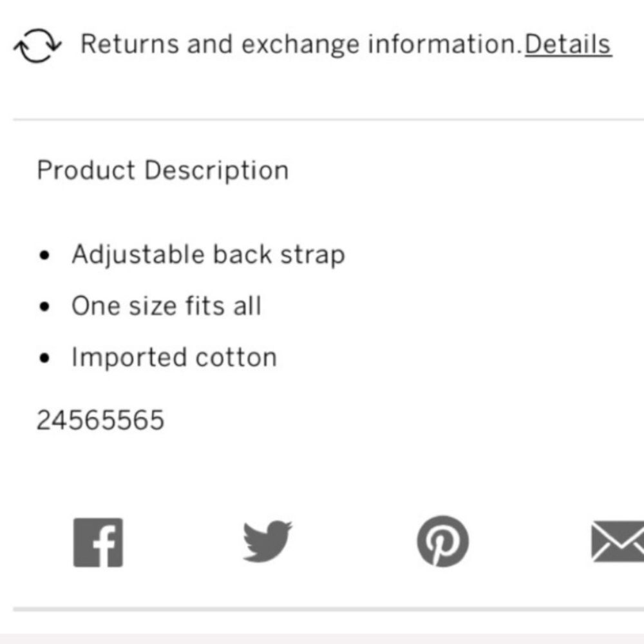Share the product on Facebook
644x644 pixels.
pyautogui.click(x=98, y=543)
